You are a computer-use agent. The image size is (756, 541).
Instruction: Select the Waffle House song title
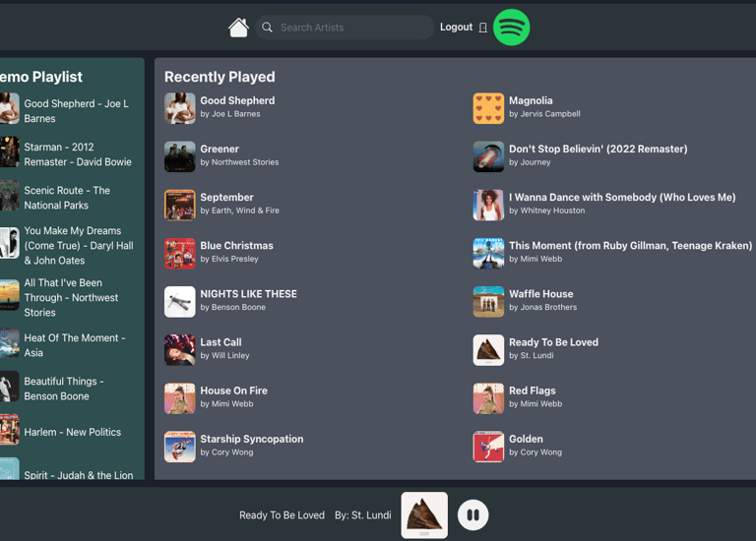(x=541, y=294)
